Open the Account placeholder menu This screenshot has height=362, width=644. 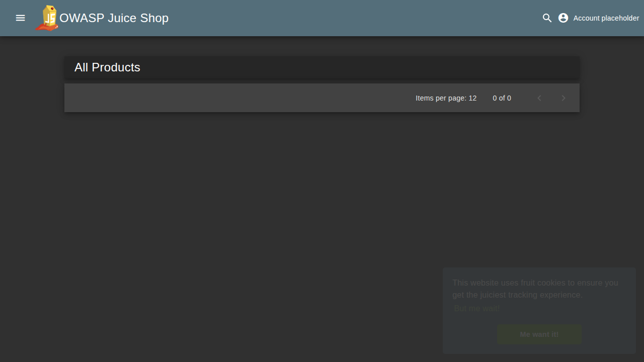[606, 18]
